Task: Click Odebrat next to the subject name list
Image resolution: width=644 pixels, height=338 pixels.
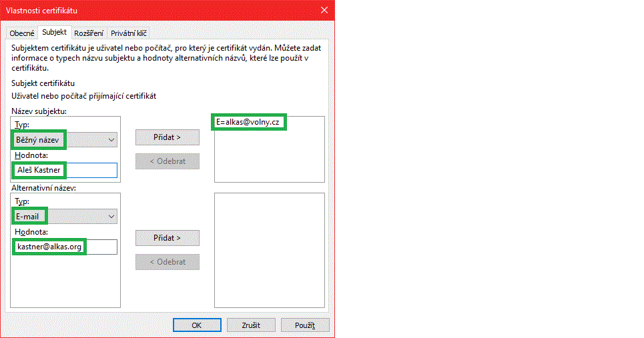Action: pyautogui.click(x=167, y=161)
